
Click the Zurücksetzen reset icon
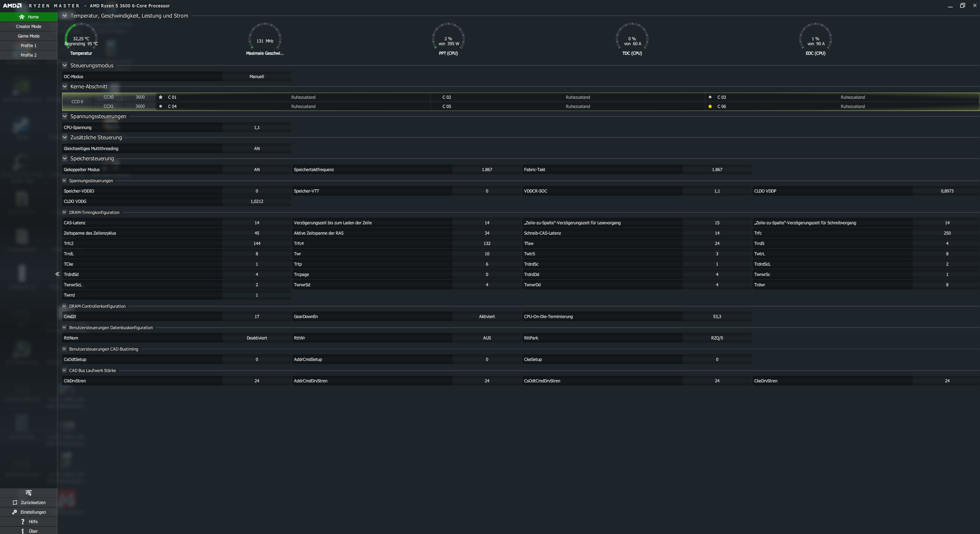(15, 502)
